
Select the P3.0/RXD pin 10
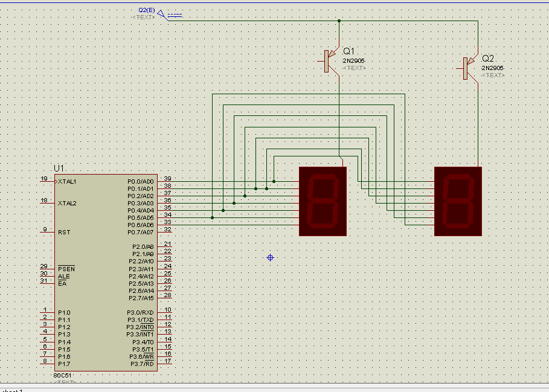(x=164, y=312)
